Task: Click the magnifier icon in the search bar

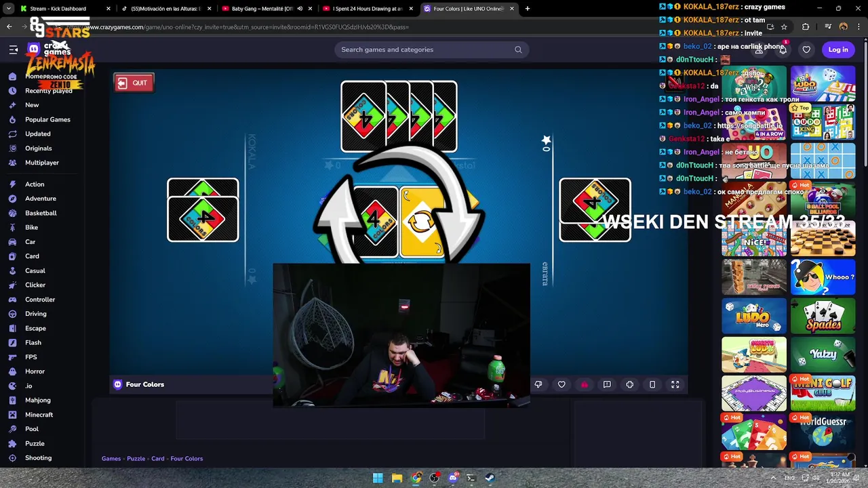Action: click(518, 49)
